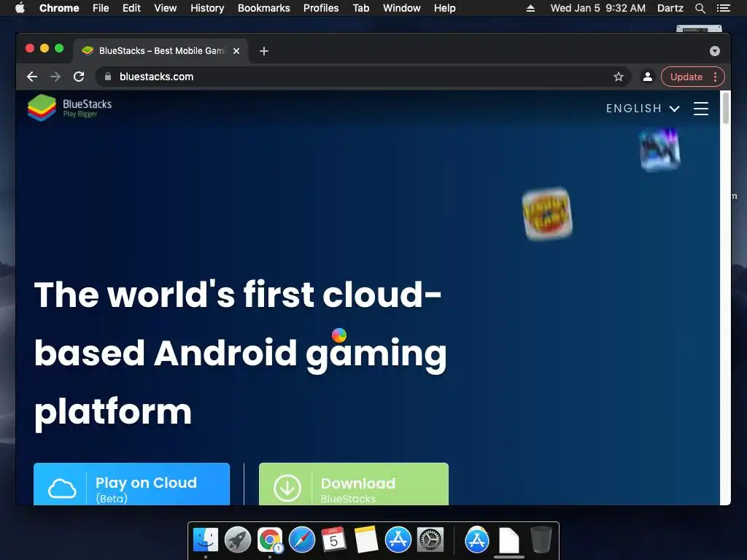This screenshot has height=560, width=747.
Task: Click the cloud icon on Play on Cloud button
Action: [62, 489]
